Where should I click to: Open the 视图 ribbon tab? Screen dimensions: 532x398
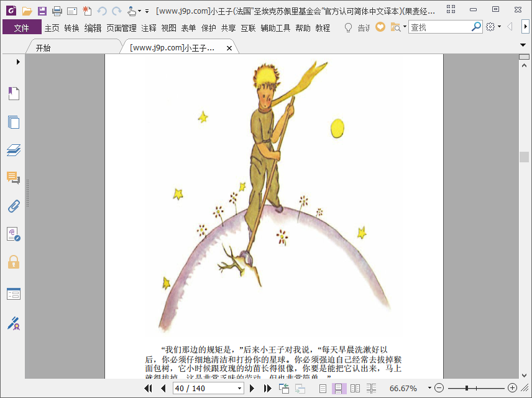pos(168,28)
